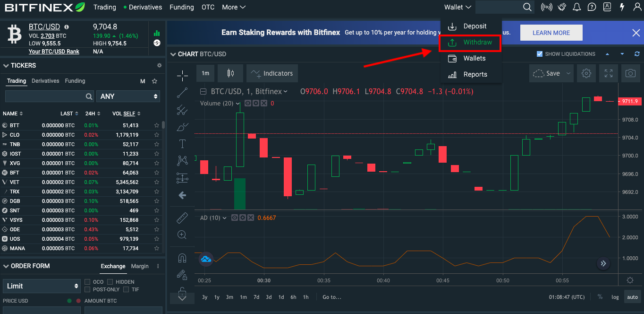Choose Wallets from the Wallet menu
This screenshot has width=644, height=314.
click(x=471, y=58)
